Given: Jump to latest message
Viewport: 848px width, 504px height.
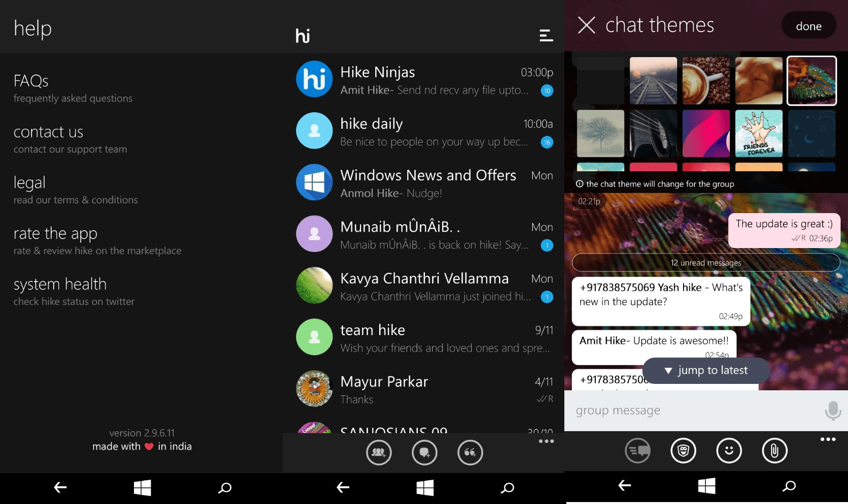Looking at the screenshot, I should click(706, 370).
